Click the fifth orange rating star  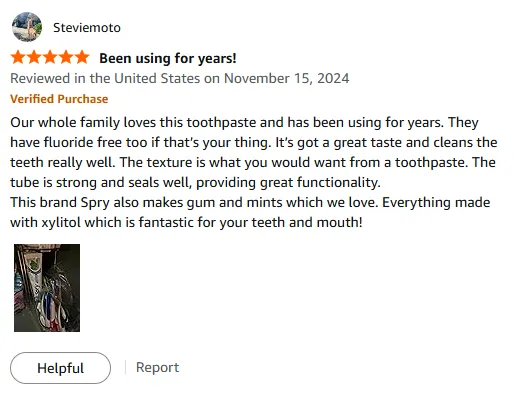(x=82, y=57)
